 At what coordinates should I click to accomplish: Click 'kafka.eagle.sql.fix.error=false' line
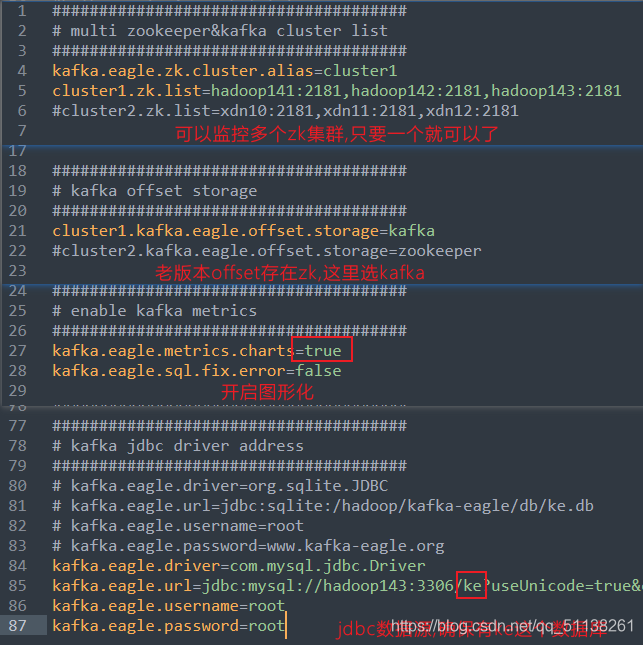coord(197,371)
